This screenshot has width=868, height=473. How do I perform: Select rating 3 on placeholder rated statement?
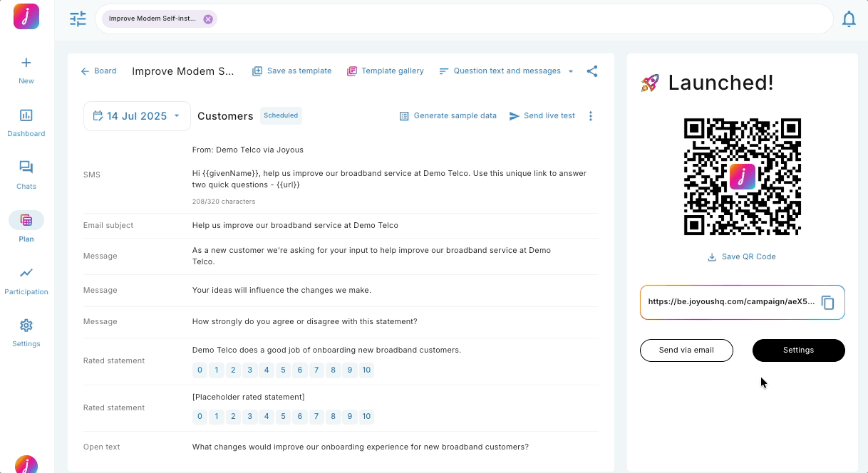(x=250, y=417)
